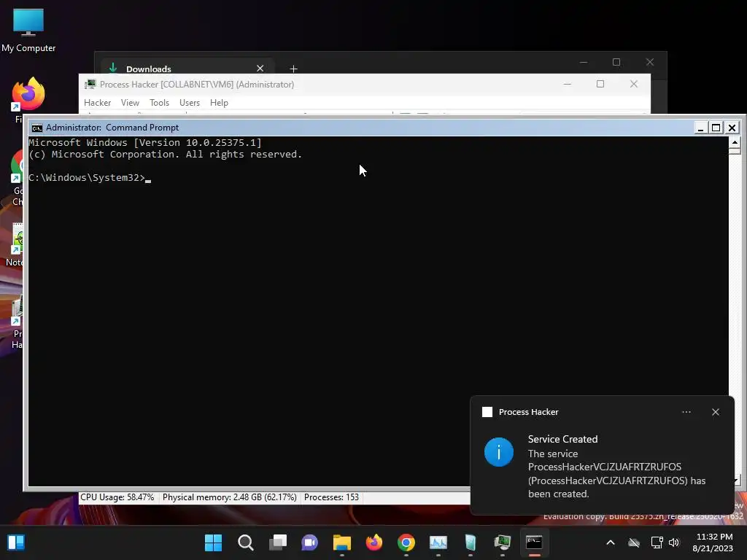
Task: Click the Command Prompt title bar icon
Action: click(36, 128)
